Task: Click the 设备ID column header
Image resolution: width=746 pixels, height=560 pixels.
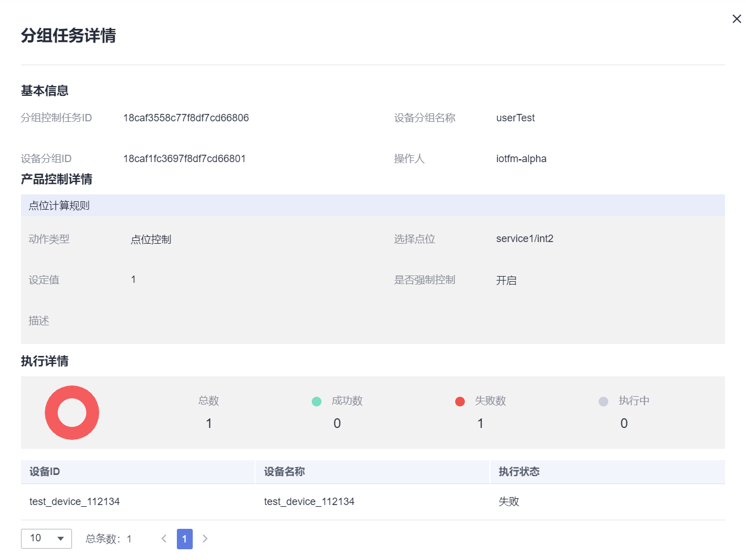Action: (45, 472)
